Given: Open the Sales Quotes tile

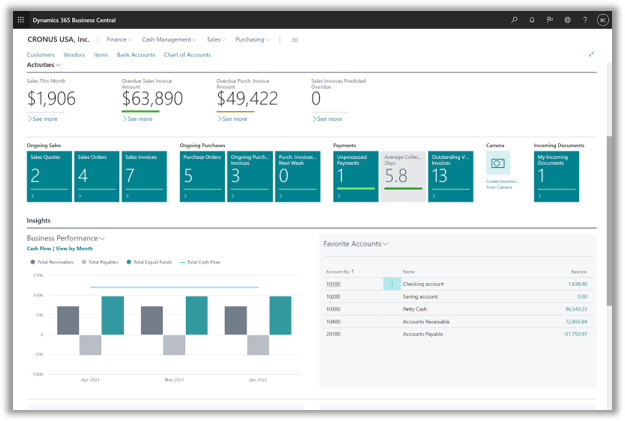Looking at the screenshot, I should coord(49,176).
